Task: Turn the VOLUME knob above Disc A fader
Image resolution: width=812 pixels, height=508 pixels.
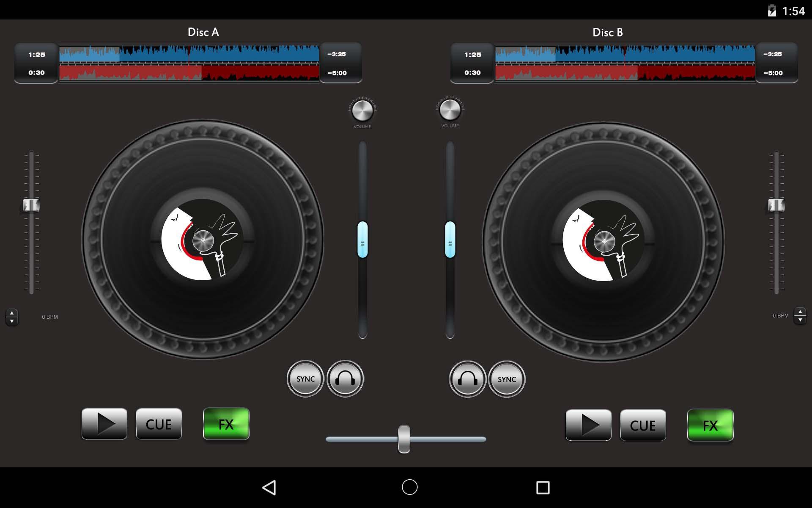Action: click(362, 112)
